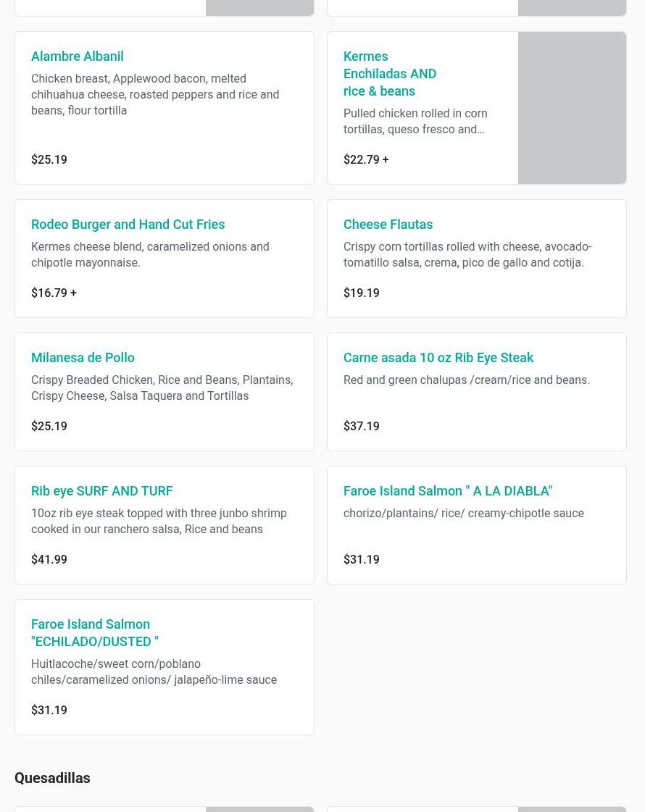
Task: Click the $19.19 Cheese Flautas price
Action: (361, 293)
